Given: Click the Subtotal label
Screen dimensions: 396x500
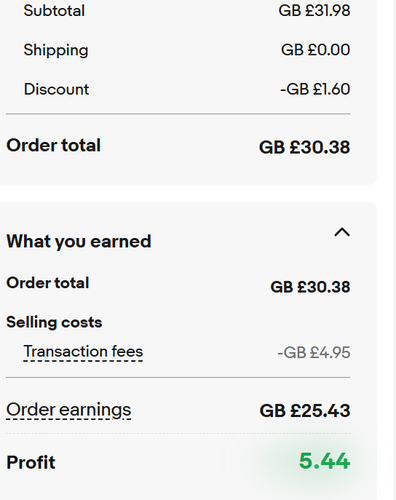Looking at the screenshot, I should 54,11.
